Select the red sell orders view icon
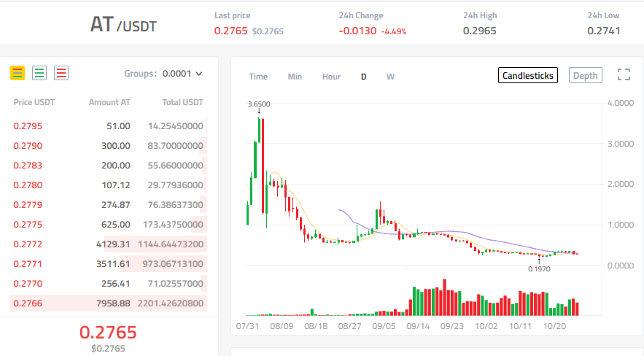 61,73
